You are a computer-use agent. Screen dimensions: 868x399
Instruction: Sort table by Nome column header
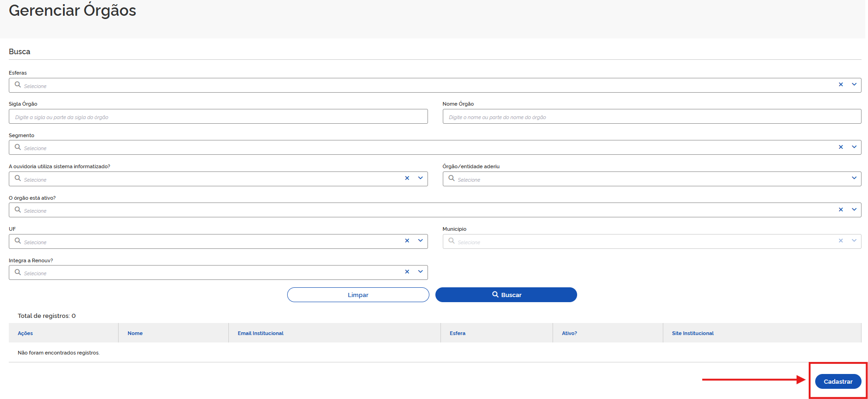click(x=135, y=333)
